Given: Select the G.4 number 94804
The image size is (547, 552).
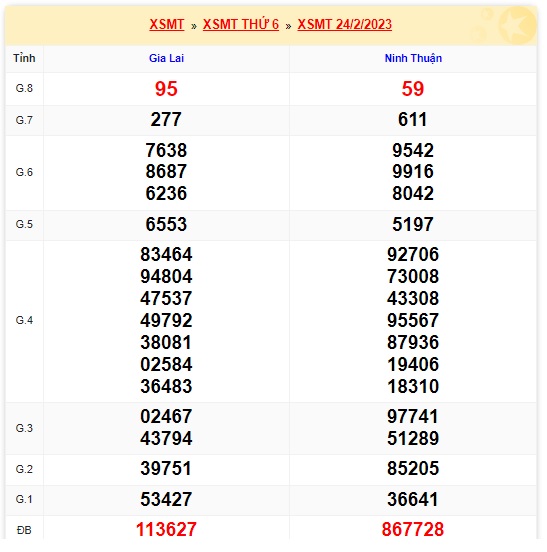Looking at the screenshot, I should 166,276.
